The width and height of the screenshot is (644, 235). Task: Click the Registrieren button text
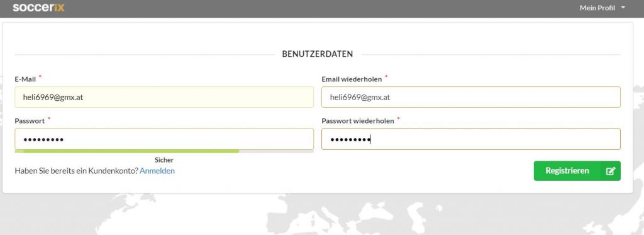pyautogui.click(x=567, y=171)
